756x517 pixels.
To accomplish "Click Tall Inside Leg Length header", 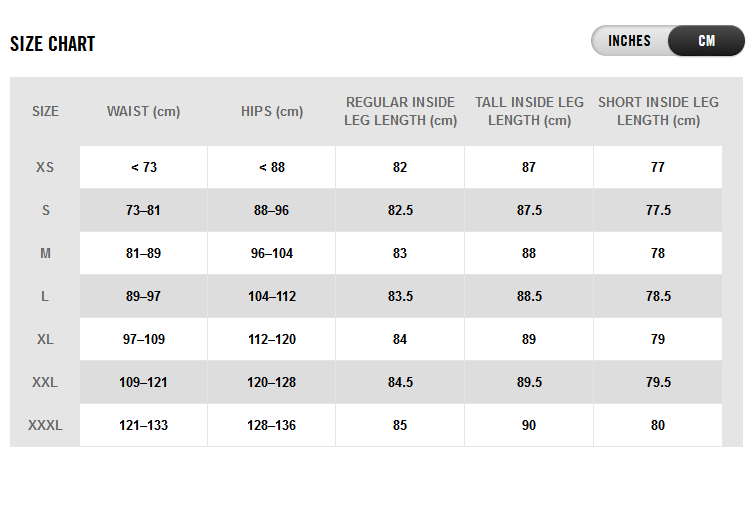I will pos(529,111).
